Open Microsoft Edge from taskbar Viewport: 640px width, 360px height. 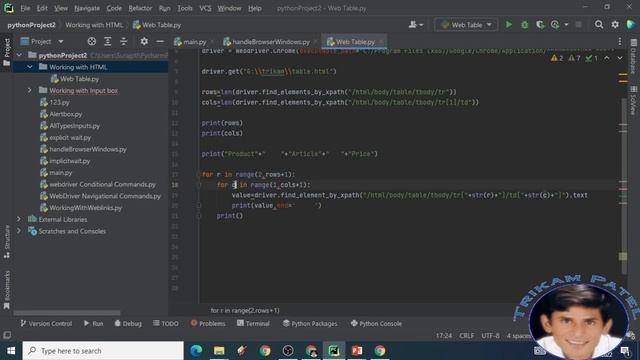196,351
